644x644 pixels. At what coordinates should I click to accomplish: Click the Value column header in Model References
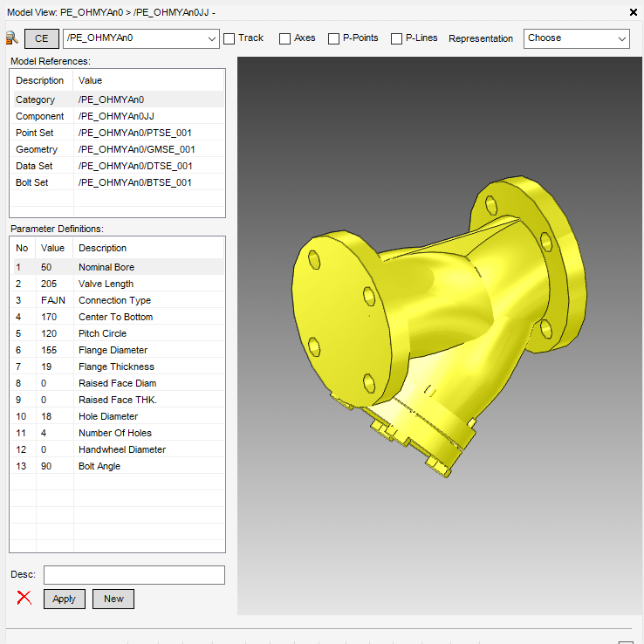pos(91,80)
